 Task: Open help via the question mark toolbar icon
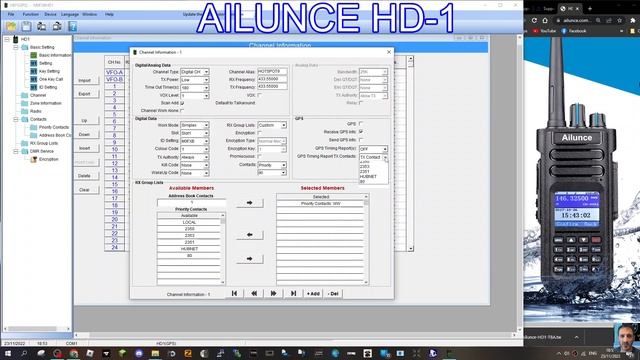tap(72, 27)
